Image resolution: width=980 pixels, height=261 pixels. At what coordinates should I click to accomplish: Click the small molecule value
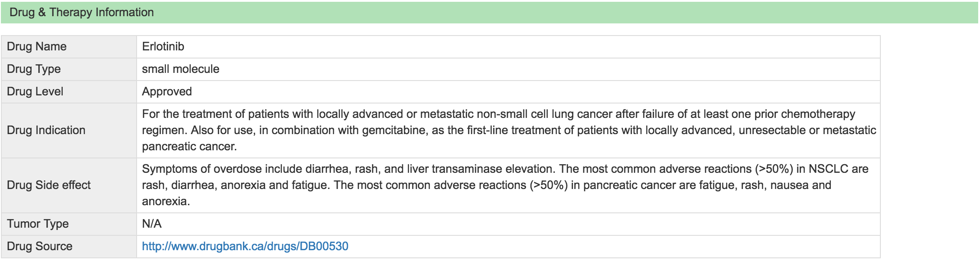(180, 69)
